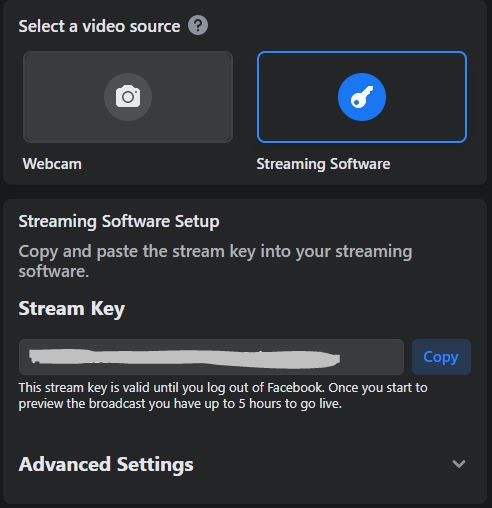Click the Select a video source heading
The height and width of the screenshot is (508, 492).
[x=99, y=26]
